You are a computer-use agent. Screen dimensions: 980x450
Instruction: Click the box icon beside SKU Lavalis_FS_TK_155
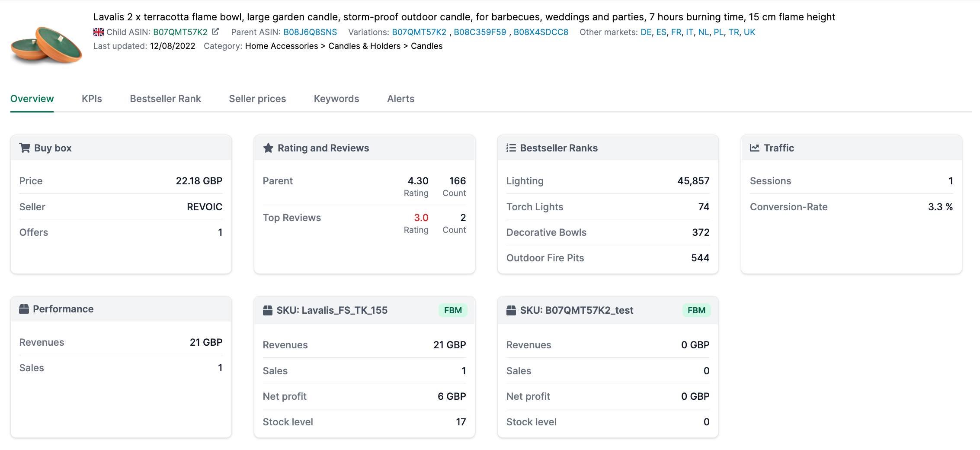(x=268, y=310)
